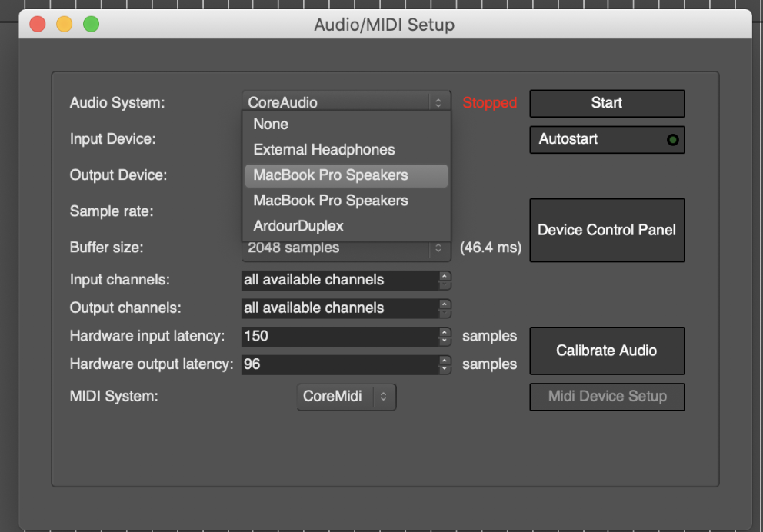Screen dimensions: 763x532
Task: Select External Headphones in the dropdown list
Action: tap(324, 150)
